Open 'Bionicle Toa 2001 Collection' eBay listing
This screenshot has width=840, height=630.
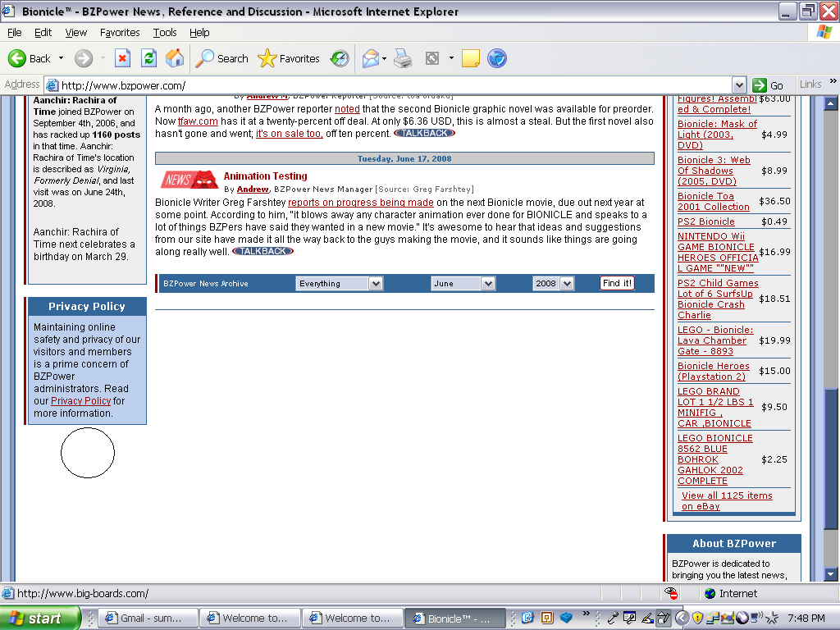coord(713,202)
